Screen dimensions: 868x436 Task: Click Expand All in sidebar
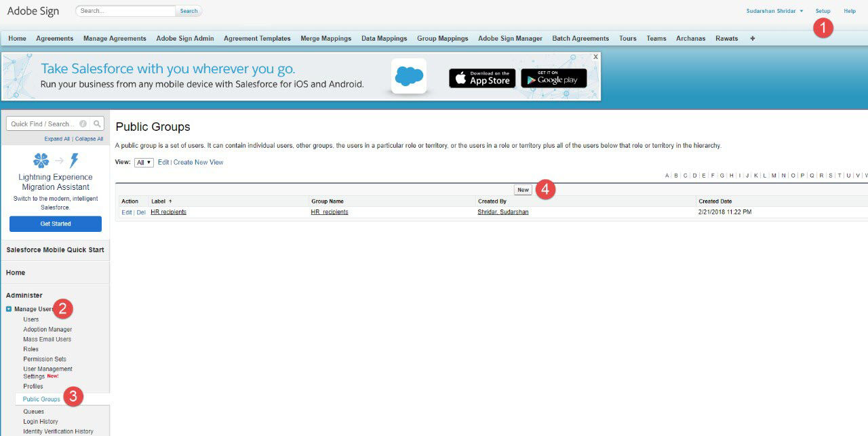point(57,139)
